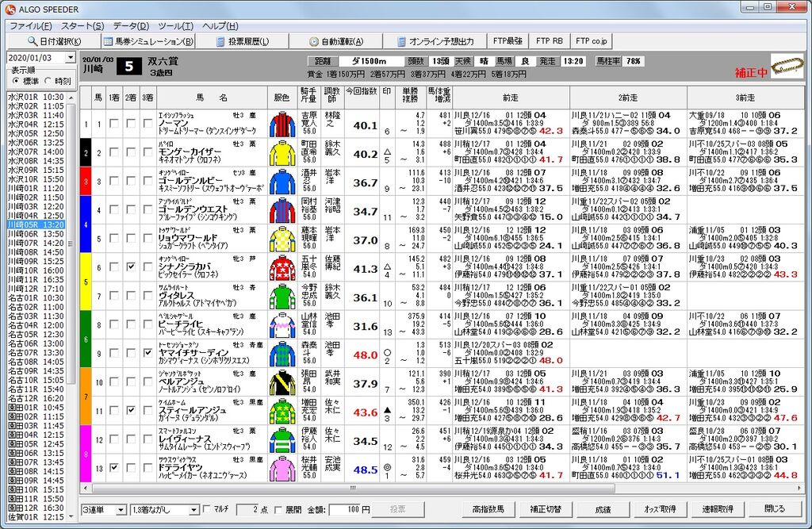Click silk icon for レイヴィーナス
Screen dimensions: 812x529
click(x=282, y=440)
